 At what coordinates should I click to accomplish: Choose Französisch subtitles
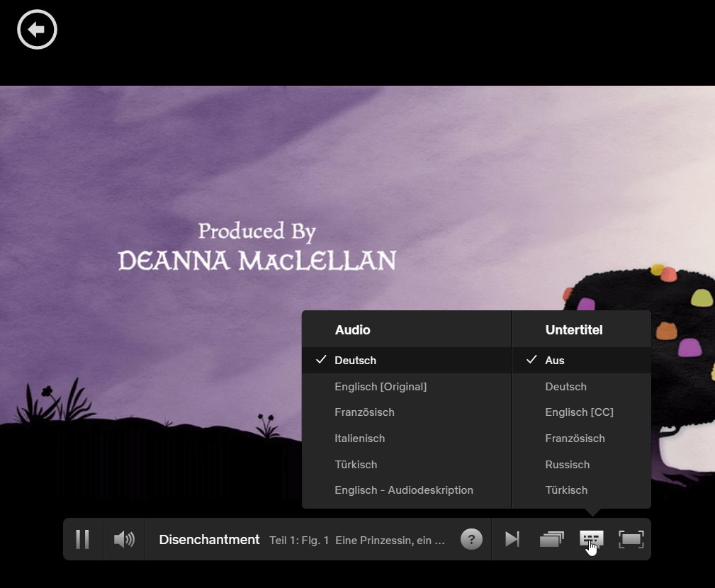[581, 438]
